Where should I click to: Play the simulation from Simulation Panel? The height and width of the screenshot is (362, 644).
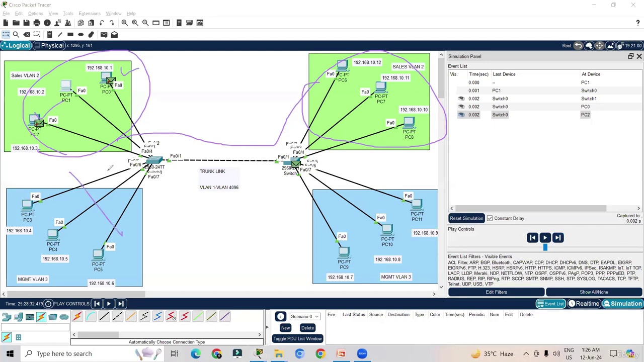click(545, 238)
